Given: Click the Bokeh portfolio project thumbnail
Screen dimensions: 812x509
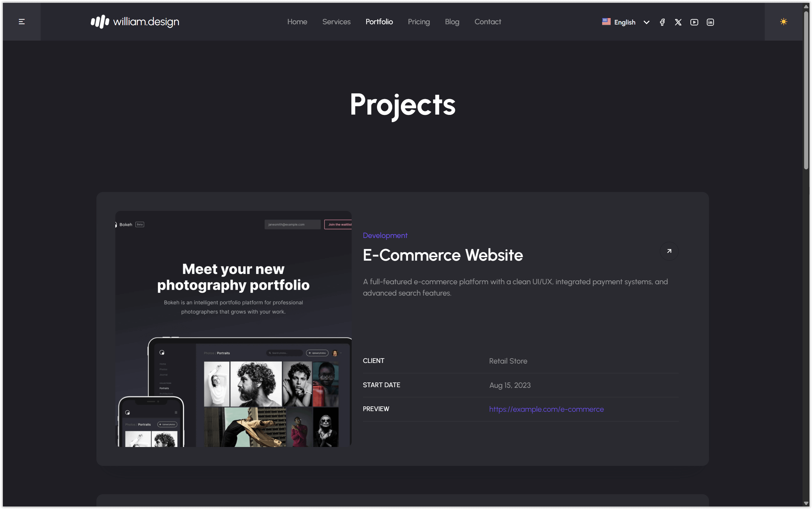Looking at the screenshot, I should [x=233, y=328].
